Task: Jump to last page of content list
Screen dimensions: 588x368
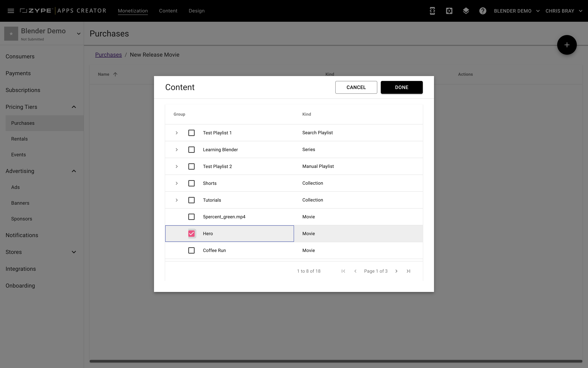Action: click(x=408, y=271)
